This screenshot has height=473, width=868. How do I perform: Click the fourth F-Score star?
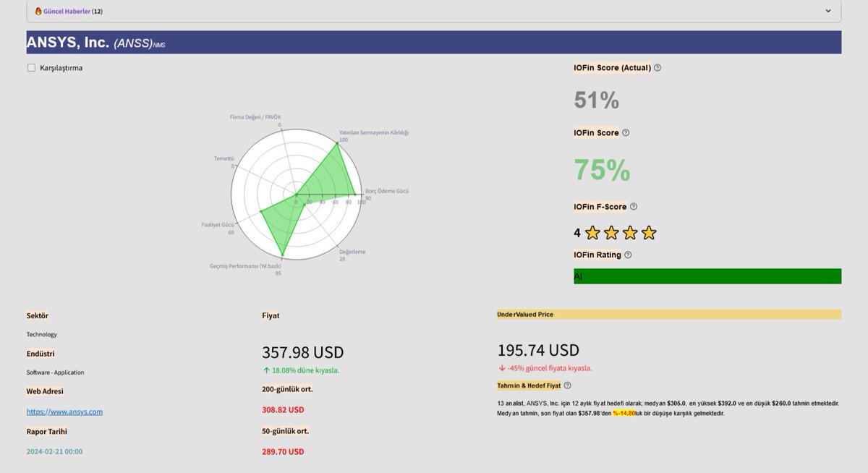pyautogui.click(x=649, y=233)
